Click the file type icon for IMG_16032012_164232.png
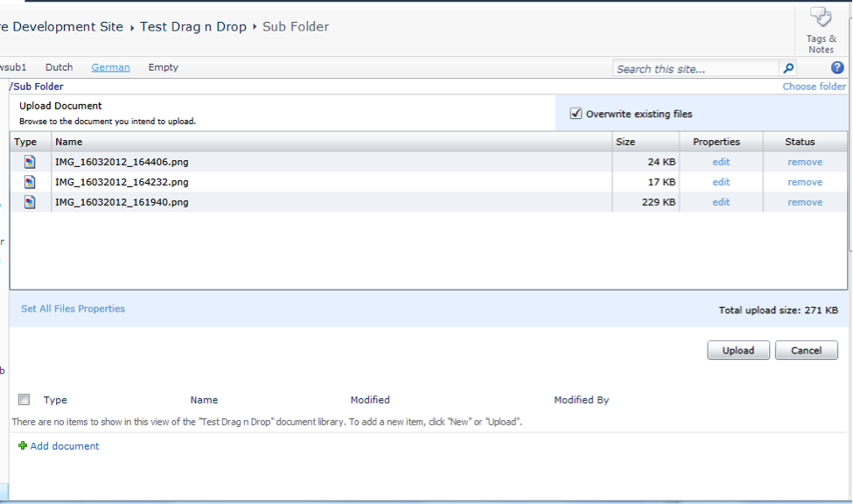The height and width of the screenshot is (504, 853). pos(27,181)
